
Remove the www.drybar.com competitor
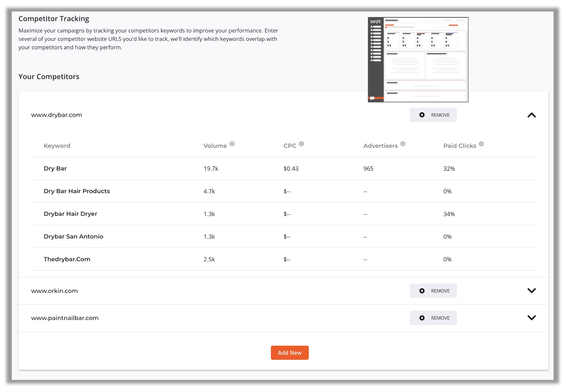tap(433, 115)
